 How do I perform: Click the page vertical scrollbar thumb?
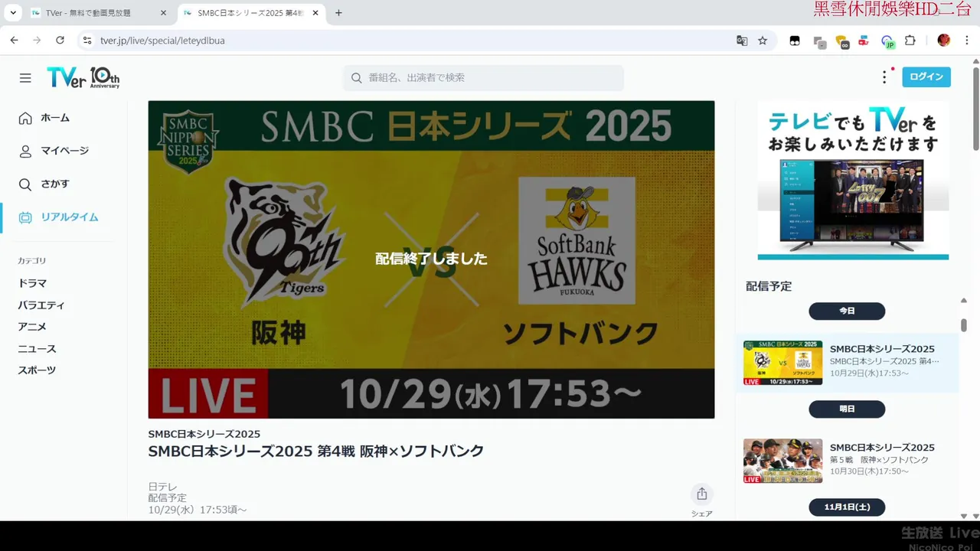click(x=975, y=109)
